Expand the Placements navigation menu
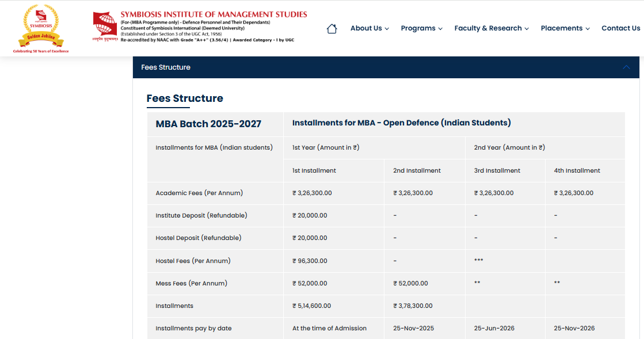 (x=561, y=28)
